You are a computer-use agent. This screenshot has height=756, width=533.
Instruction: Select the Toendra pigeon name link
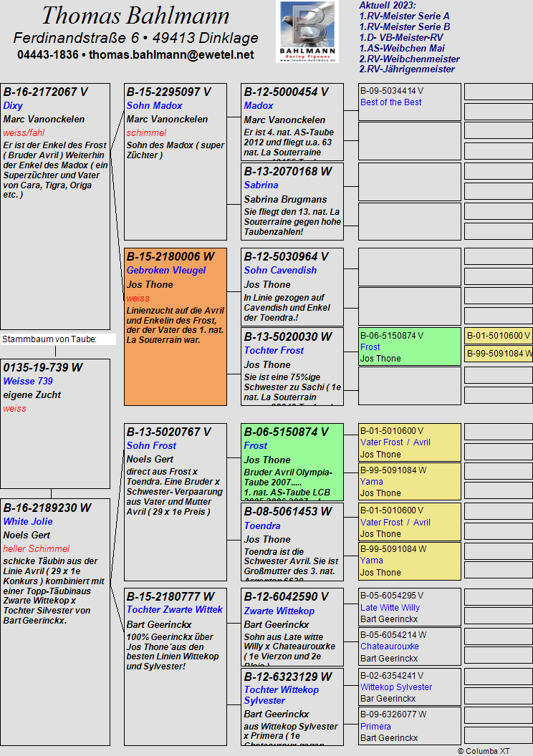(262, 526)
